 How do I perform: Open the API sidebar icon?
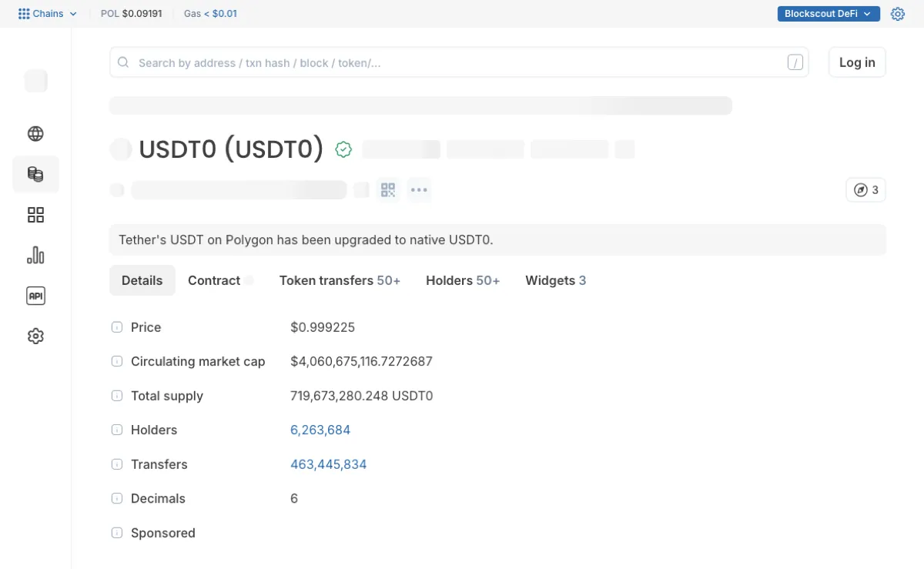35,296
